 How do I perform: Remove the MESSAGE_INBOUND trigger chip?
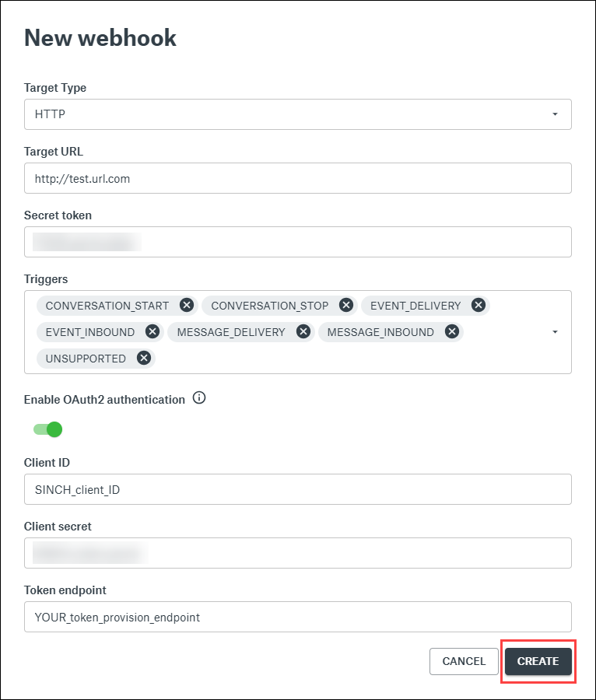(x=452, y=331)
